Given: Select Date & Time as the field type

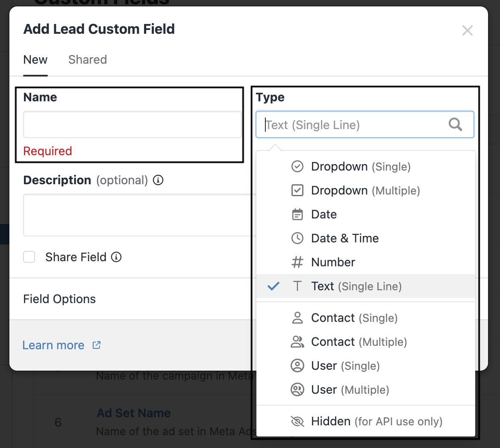Looking at the screenshot, I should 345,238.
